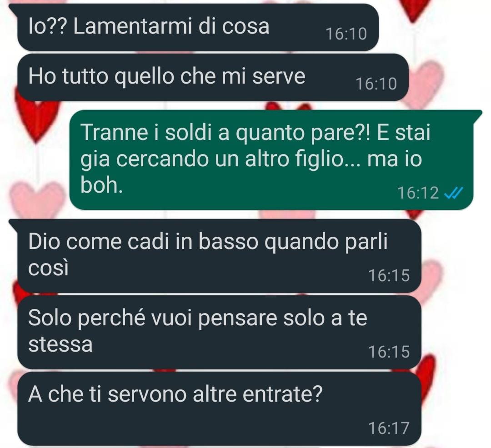Click the 16:12 timestamp on the green message
491x448 pixels.
(418, 193)
